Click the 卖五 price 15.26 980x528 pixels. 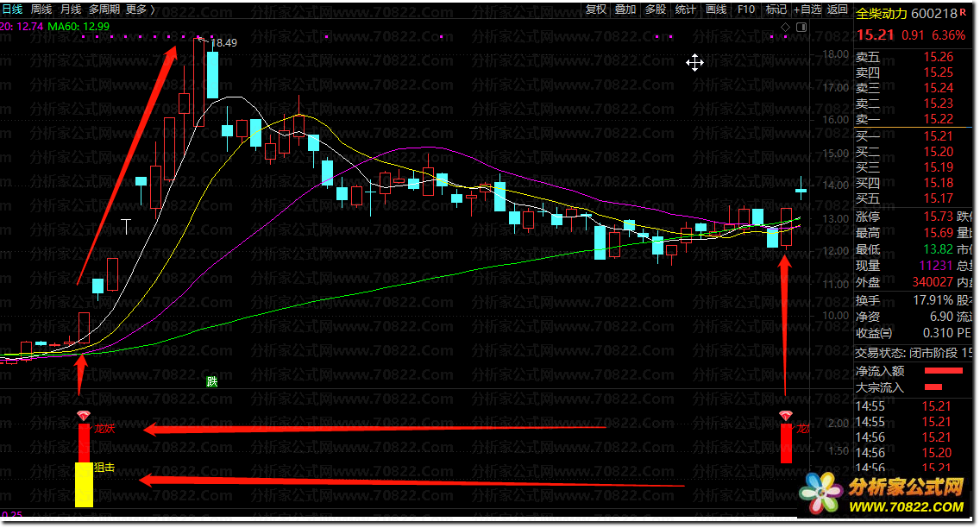tap(938, 57)
